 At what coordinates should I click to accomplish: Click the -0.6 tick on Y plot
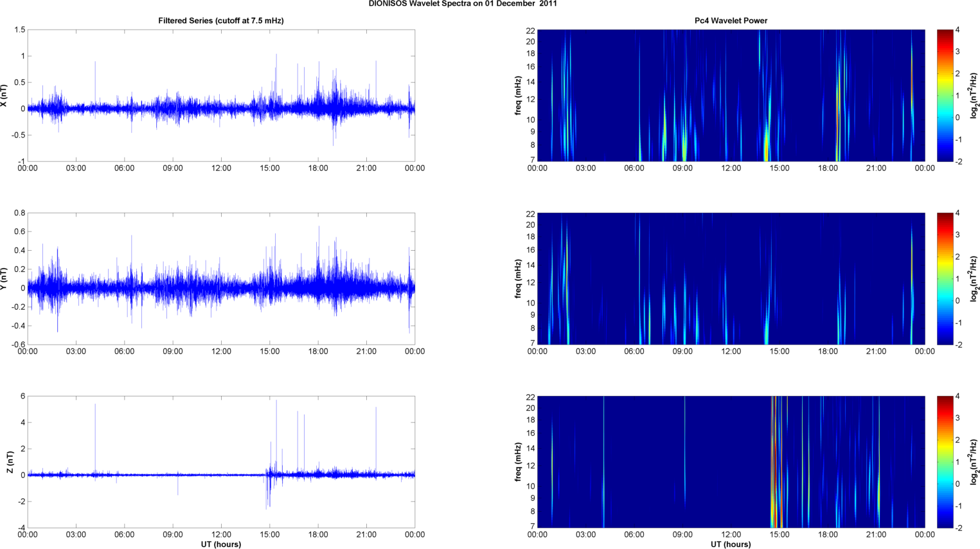(x=18, y=345)
